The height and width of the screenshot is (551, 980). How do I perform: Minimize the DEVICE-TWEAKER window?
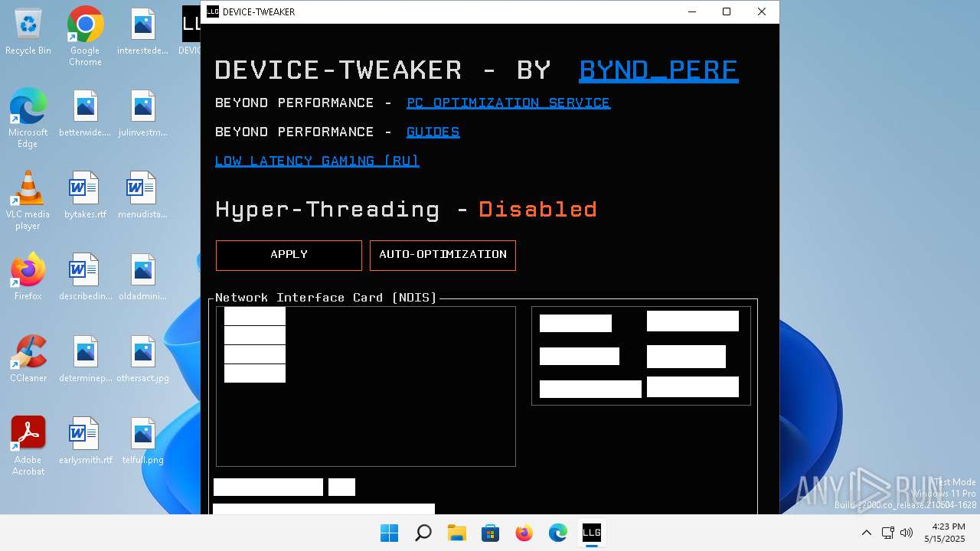pyautogui.click(x=692, y=11)
